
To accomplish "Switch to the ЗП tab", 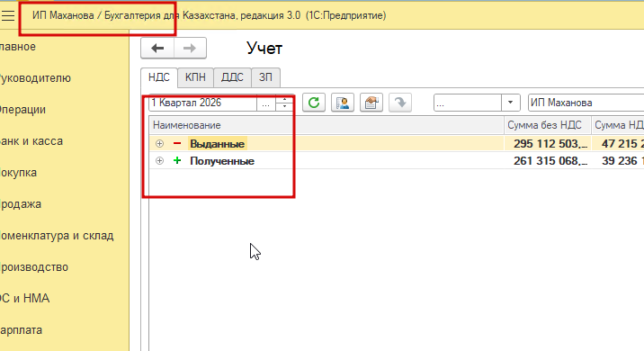I will tap(265, 77).
